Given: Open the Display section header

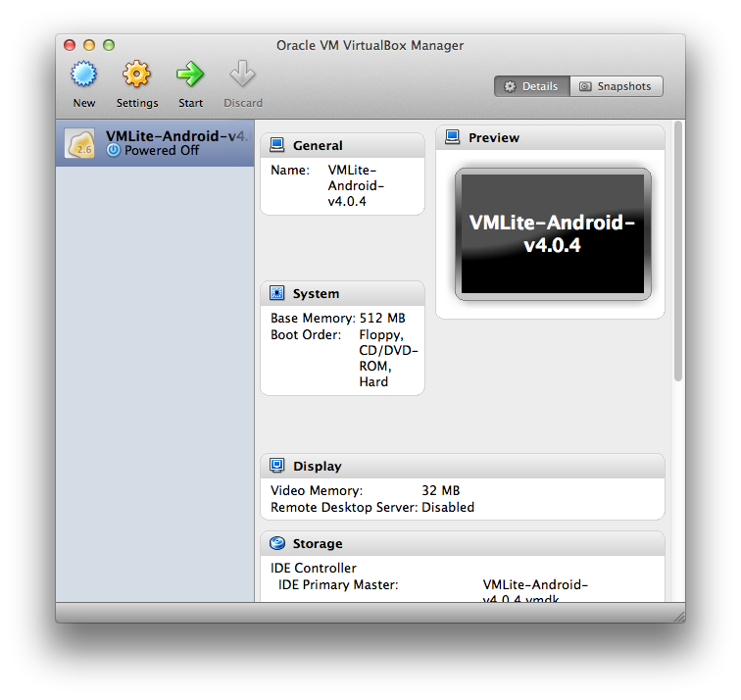Looking at the screenshot, I should (463, 466).
